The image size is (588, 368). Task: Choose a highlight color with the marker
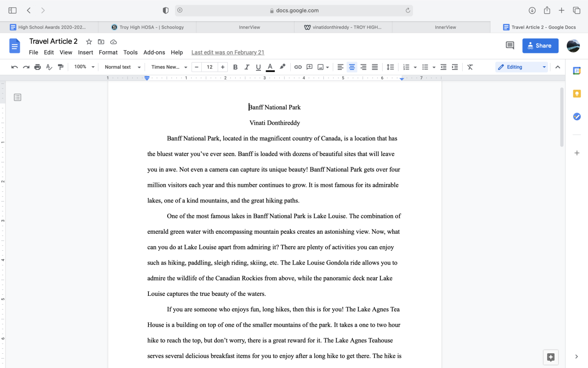283,67
